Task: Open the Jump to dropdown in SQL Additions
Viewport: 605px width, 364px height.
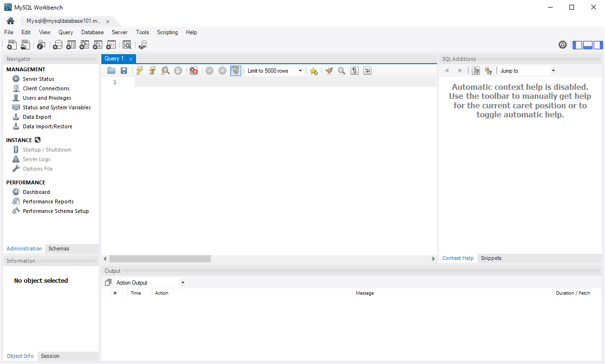Action: [553, 70]
